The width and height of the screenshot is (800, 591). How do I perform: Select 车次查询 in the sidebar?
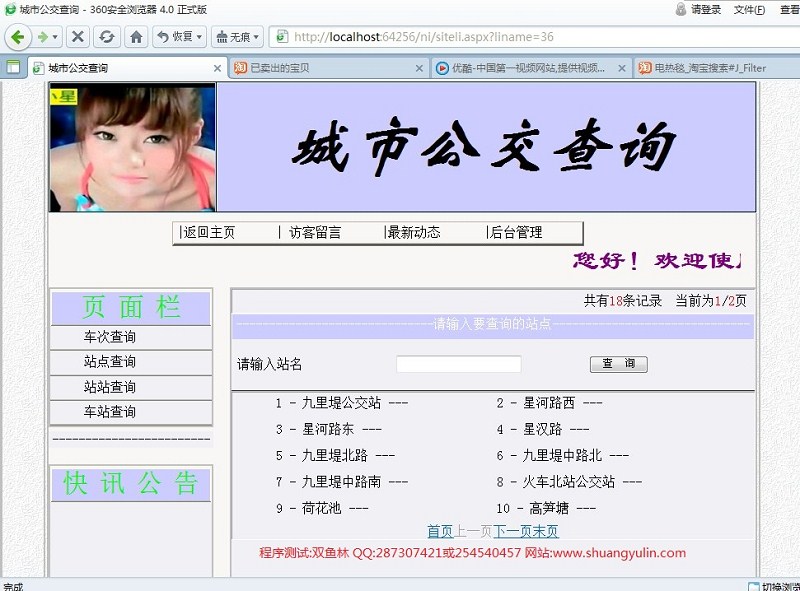pos(110,337)
